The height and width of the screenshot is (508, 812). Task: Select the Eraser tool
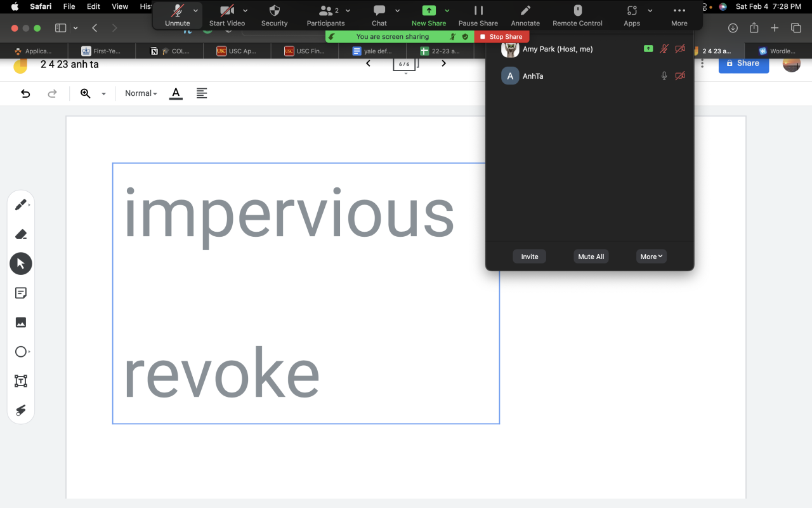coord(21,234)
